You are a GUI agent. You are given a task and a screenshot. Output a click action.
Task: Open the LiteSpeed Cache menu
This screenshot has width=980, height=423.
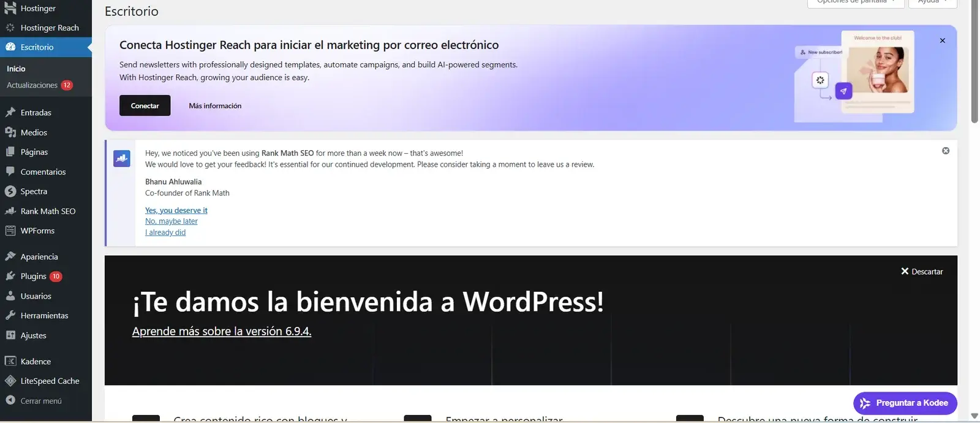[x=46, y=381]
